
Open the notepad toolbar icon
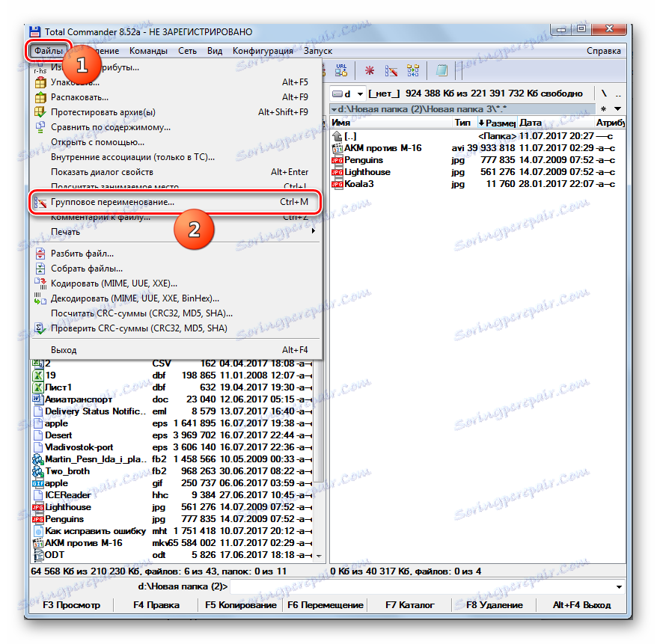pos(441,70)
